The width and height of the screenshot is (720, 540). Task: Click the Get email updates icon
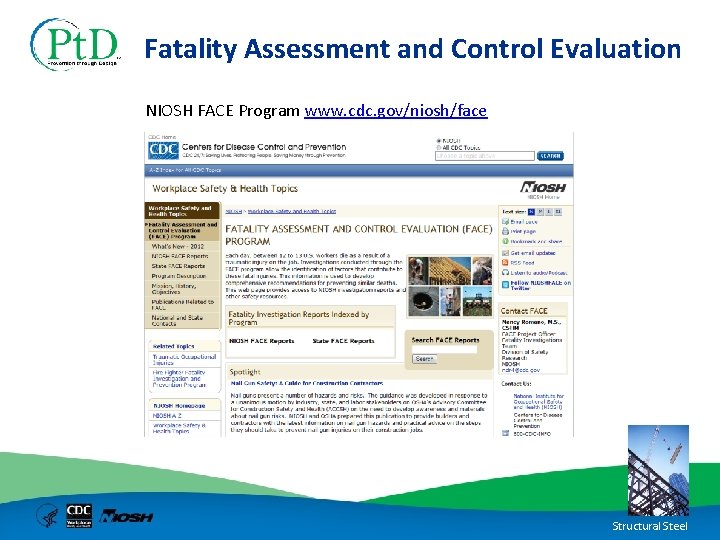tap(505, 253)
